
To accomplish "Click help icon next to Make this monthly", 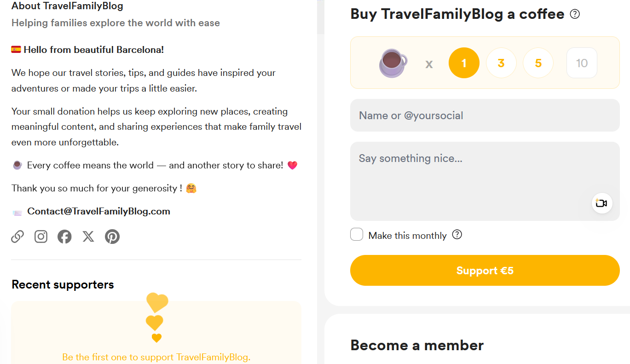I will 457,235.
